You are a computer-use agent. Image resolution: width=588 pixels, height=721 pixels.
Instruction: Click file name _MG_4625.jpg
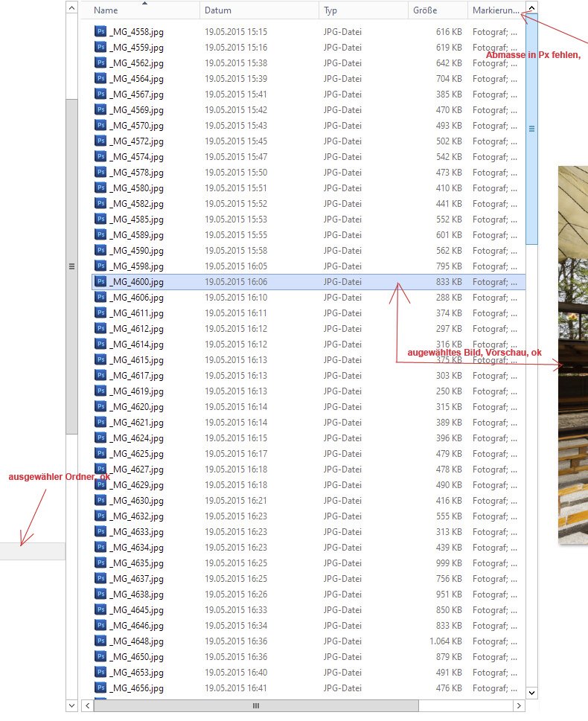pyautogui.click(x=138, y=454)
